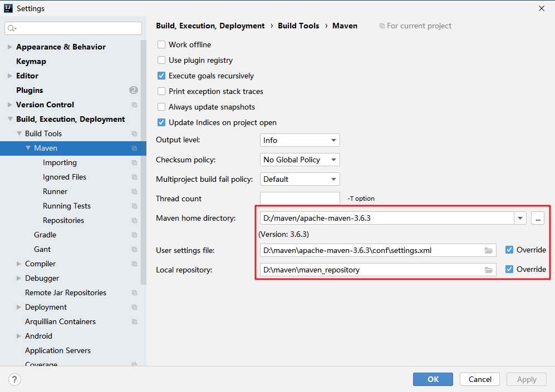Viewport: 555px width, 392px height.
Task: Click the magnifier icon in the search box
Action: click(11, 27)
